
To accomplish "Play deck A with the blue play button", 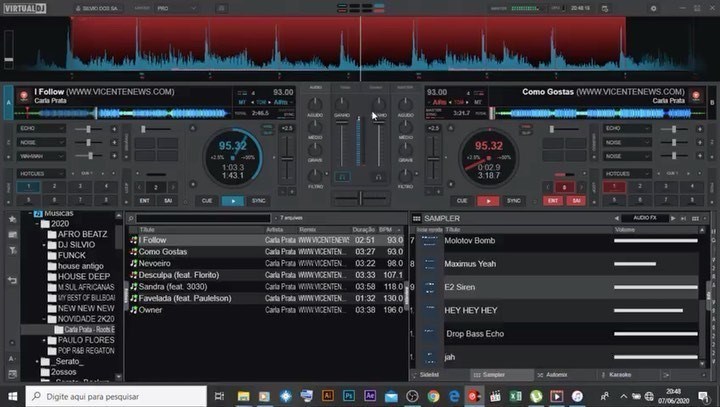I will (x=233, y=201).
